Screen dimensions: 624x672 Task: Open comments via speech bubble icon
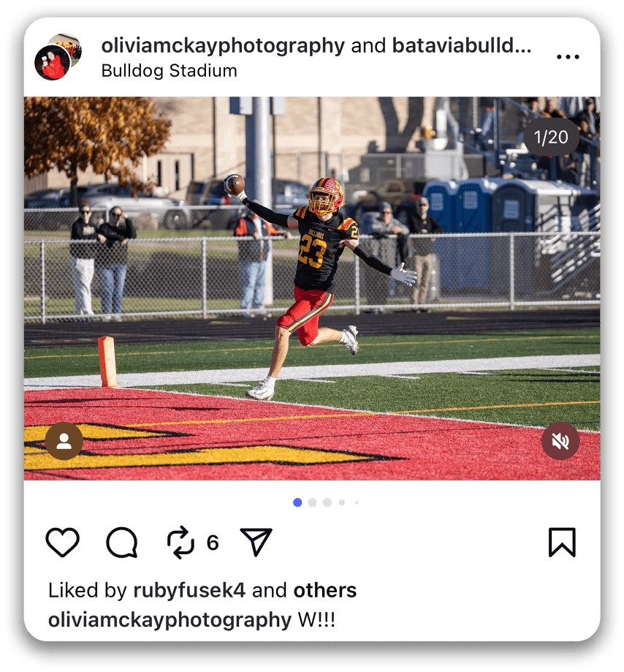tap(122, 542)
